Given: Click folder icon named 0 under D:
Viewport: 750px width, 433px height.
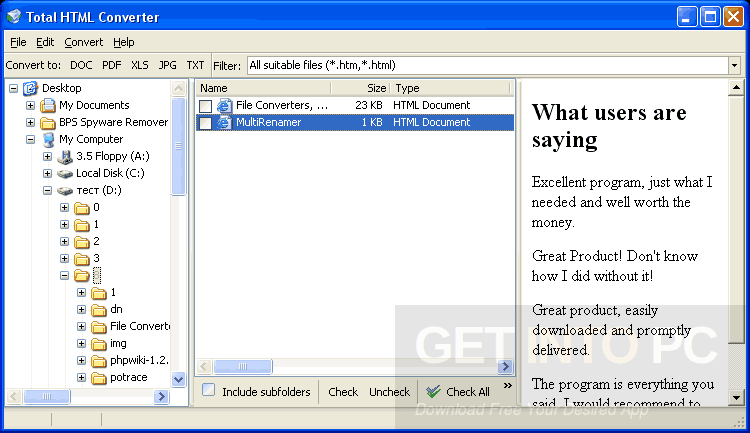Looking at the screenshot, I should point(82,208).
